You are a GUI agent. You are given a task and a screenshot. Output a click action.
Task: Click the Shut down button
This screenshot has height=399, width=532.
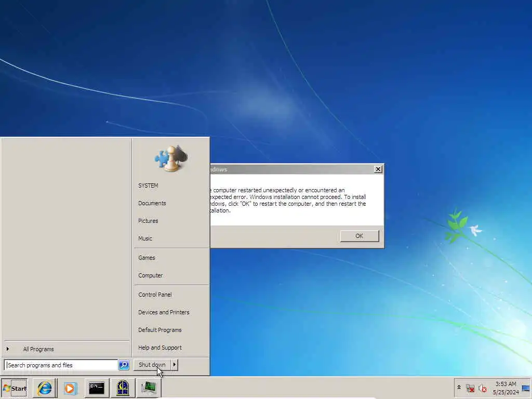point(152,365)
